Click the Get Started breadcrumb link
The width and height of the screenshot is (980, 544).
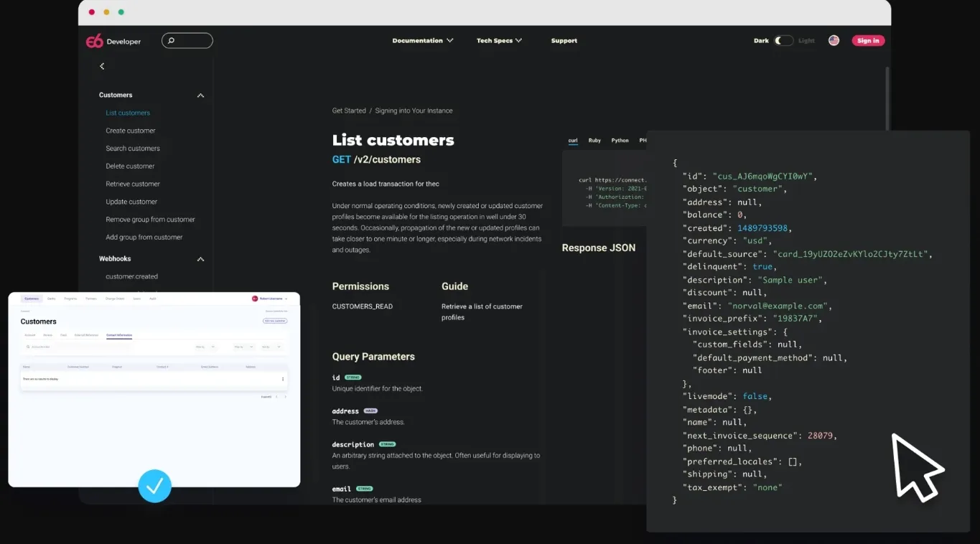click(x=349, y=111)
